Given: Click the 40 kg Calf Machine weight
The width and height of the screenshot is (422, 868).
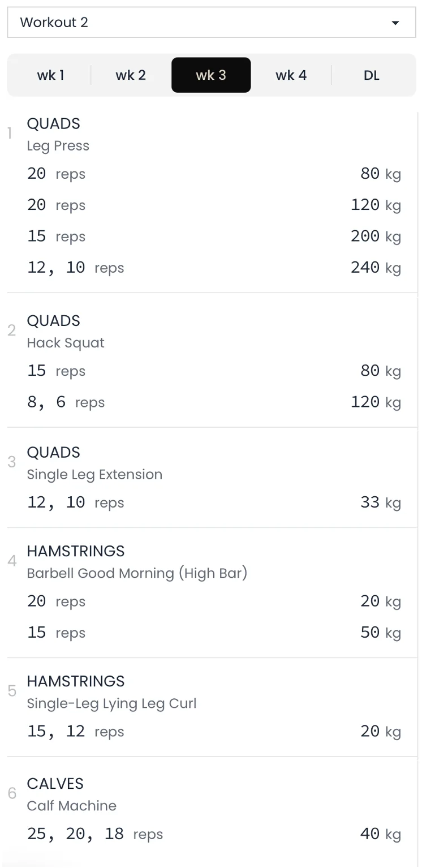Looking at the screenshot, I should (x=380, y=834).
